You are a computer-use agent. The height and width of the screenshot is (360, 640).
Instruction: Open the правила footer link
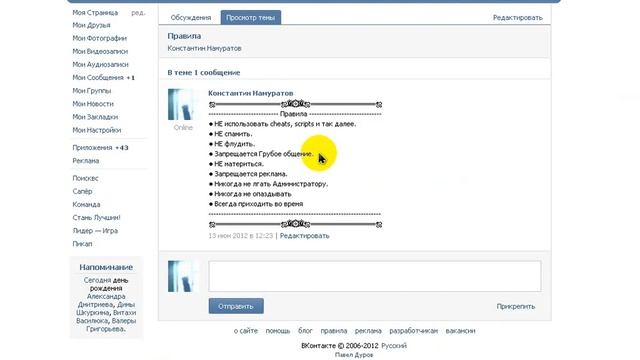click(334, 331)
